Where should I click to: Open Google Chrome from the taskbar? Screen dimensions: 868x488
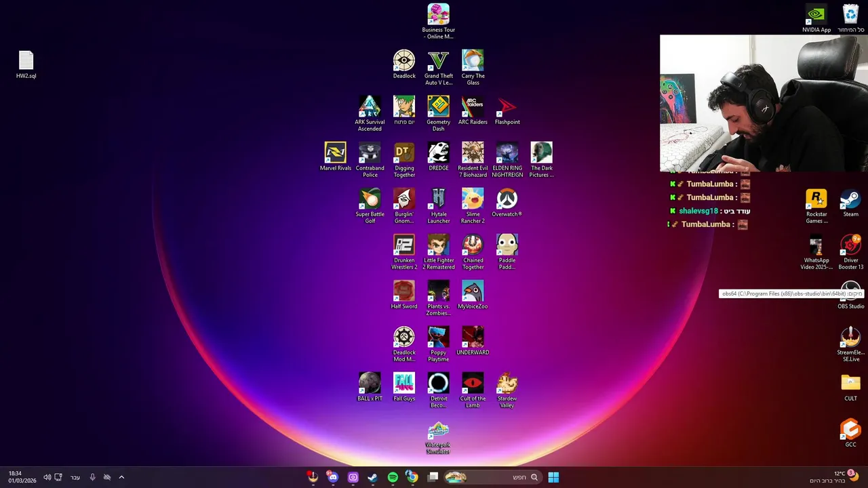[x=412, y=477]
